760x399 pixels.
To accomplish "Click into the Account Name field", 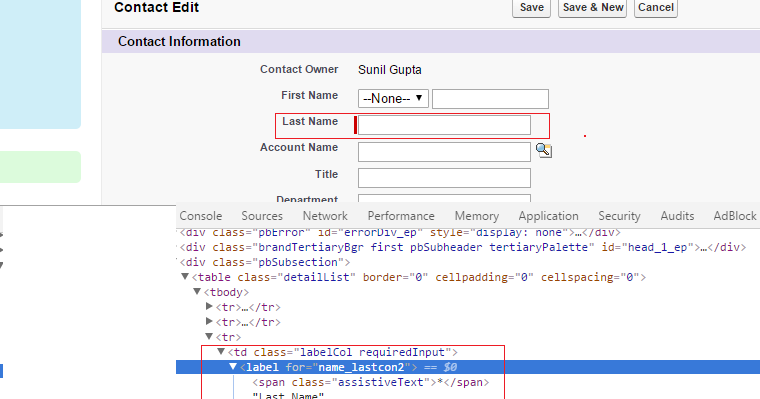I will pyautogui.click(x=444, y=152).
